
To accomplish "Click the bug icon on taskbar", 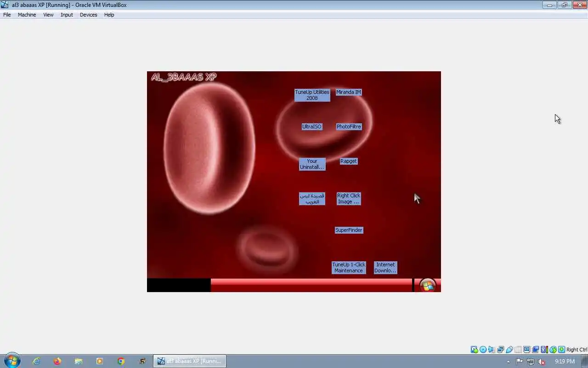I will [x=142, y=361].
